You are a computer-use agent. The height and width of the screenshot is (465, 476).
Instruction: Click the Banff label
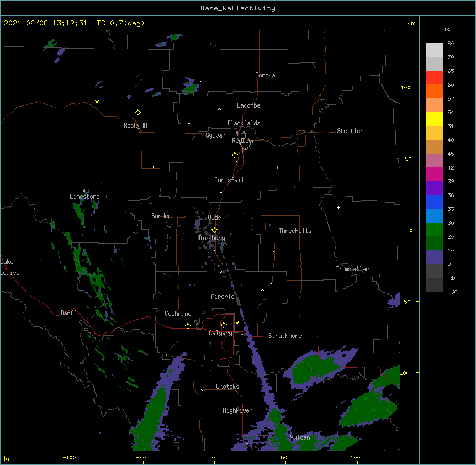[x=68, y=313]
